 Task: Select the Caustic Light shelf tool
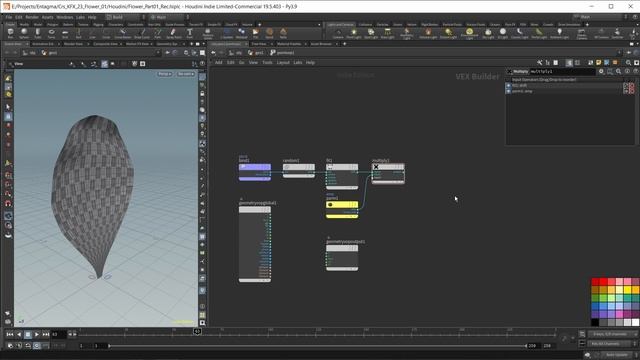pos(520,33)
